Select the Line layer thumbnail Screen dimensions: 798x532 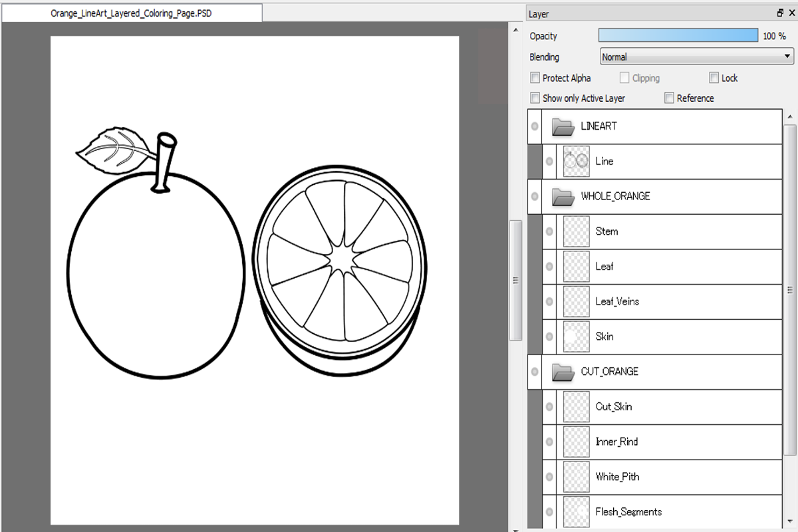(x=577, y=162)
